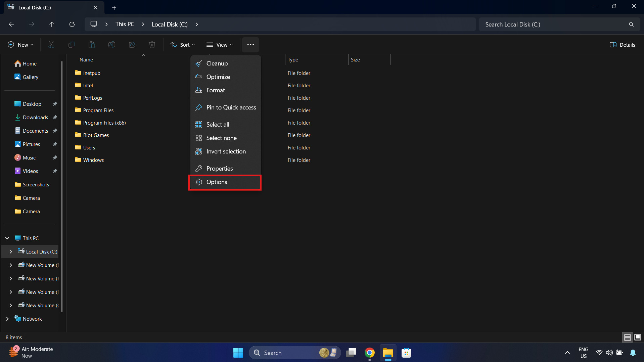Click the Rename icon in the toolbar
Screen dimensions: 644x362
(x=111, y=44)
